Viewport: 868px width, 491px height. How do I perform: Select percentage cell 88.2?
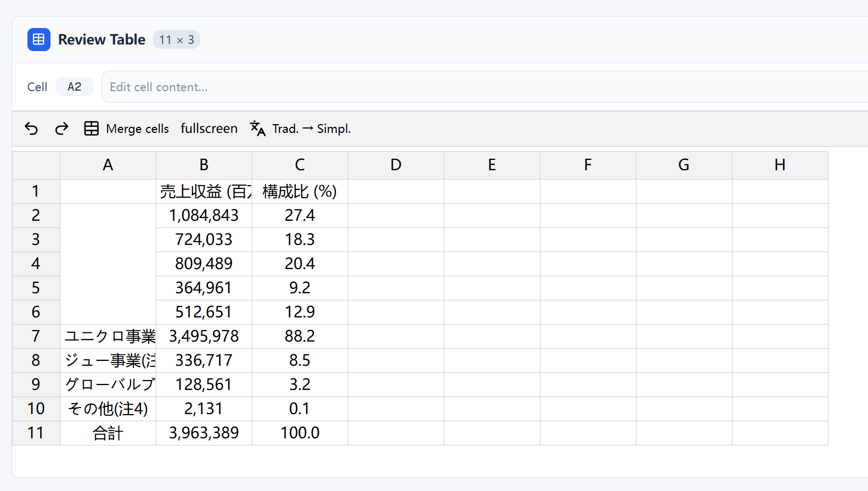tap(300, 337)
